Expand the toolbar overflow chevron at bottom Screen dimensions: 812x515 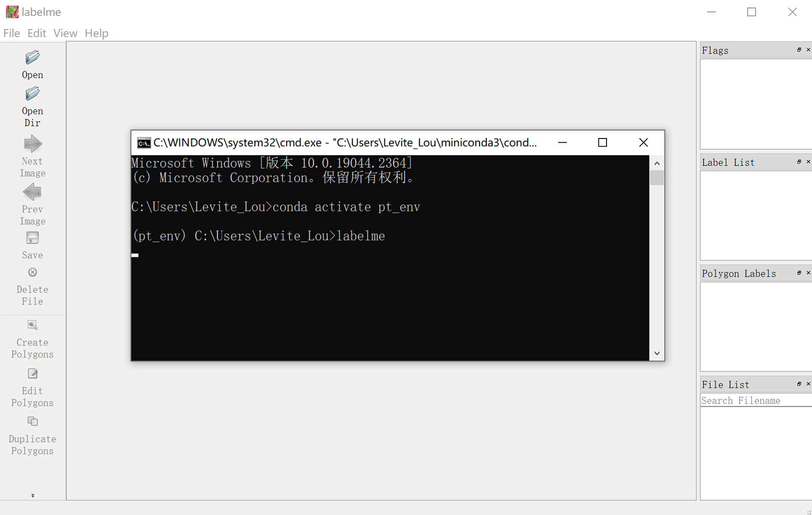(x=32, y=495)
